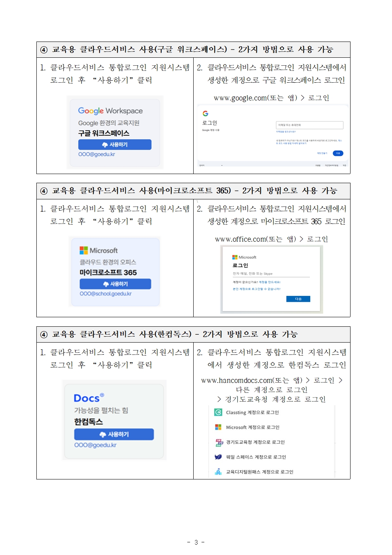Click the Microsoft 365 사용하기 button
The image size is (392, 555).
[x=115, y=284]
